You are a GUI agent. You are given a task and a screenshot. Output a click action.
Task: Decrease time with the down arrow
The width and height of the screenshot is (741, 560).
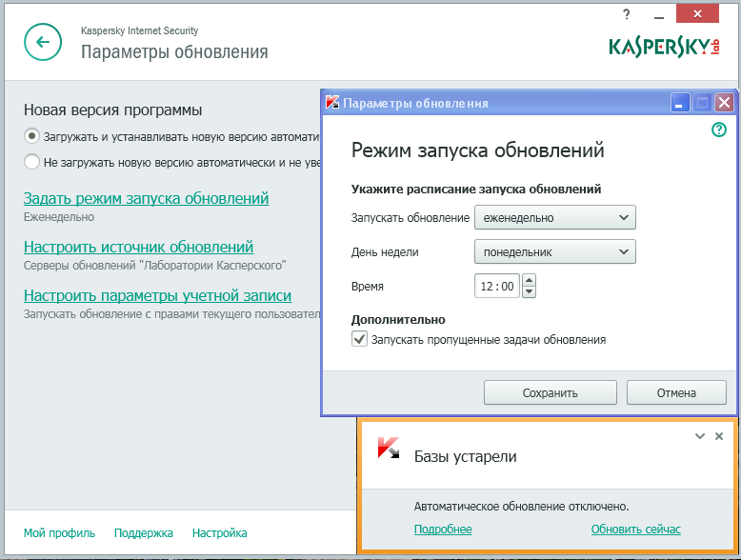coord(530,291)
